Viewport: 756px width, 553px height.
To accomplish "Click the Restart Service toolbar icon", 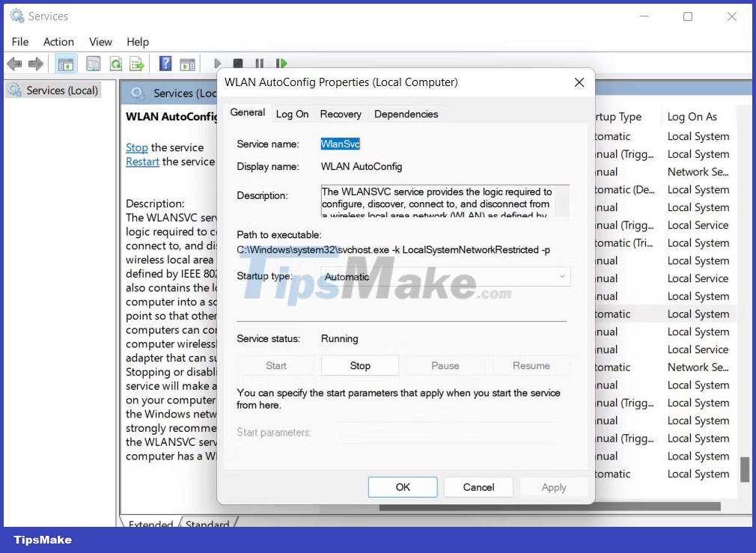I will click(x=281, y=63).
